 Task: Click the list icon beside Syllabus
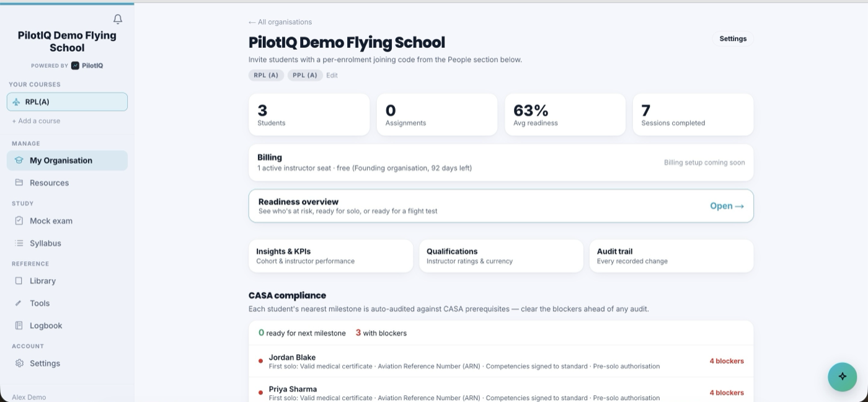19,243
